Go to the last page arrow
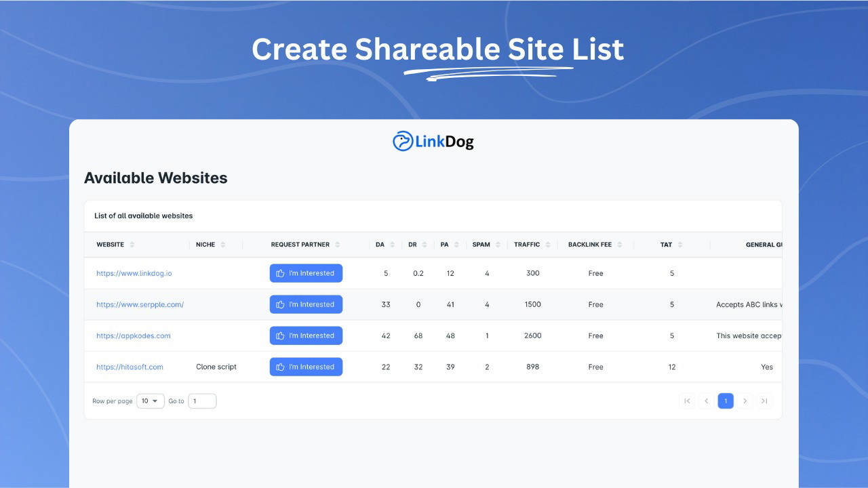The image size is (868, 488). (x=764, y=401)
